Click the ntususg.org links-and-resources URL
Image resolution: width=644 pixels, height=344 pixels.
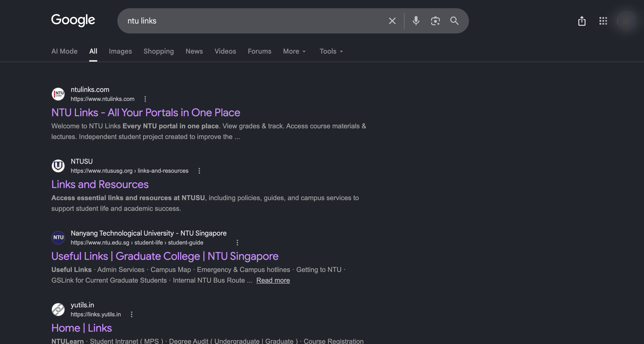point(129,171)
